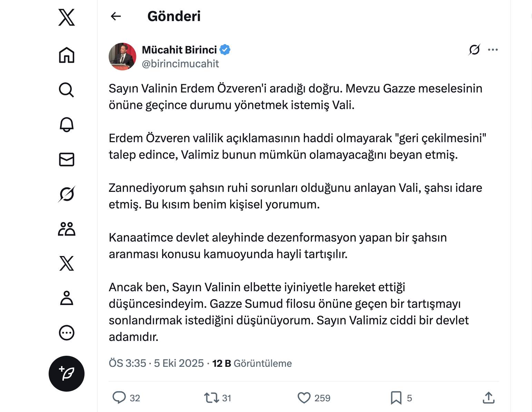Compose a new post
This screenshot has height=412, width=532.
tap(67, 374)
